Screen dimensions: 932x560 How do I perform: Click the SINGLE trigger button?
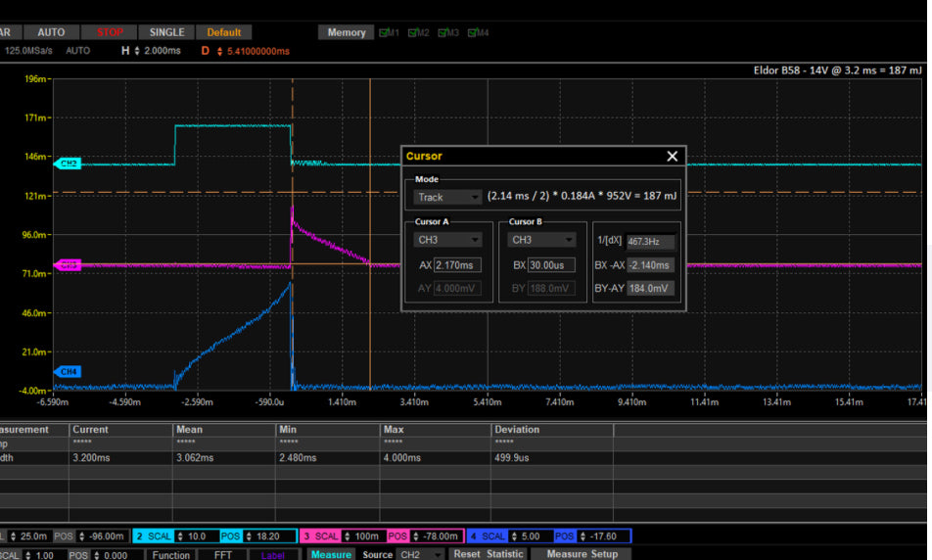point(166,32)
